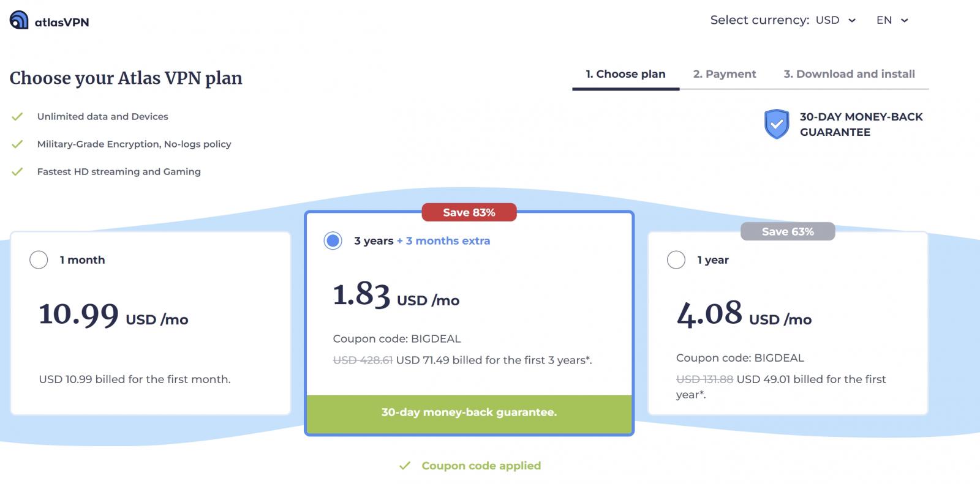Screen dimensions: 980x484
Task: Expand the USD currency chevron
Action: (x=852, y=20)
